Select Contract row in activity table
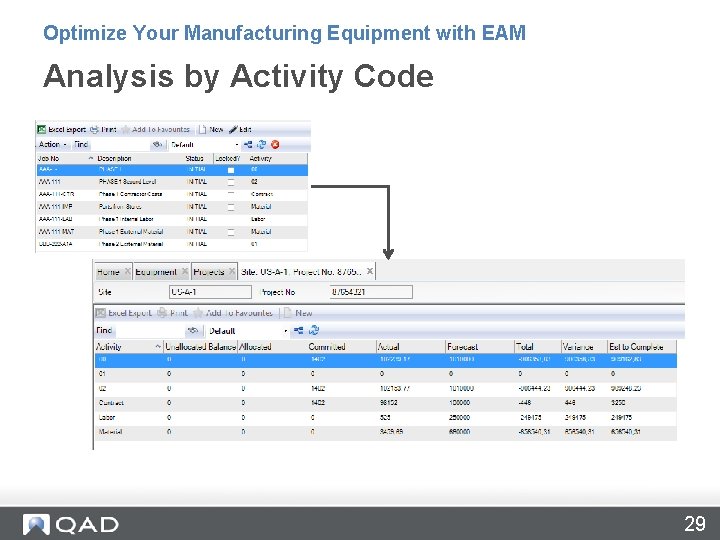This screenshot has width=720, height=540. coord(386,403)
